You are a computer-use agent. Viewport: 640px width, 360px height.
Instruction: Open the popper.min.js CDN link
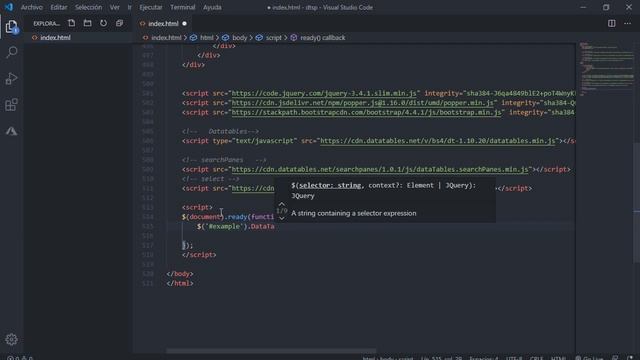click(362, 103)
